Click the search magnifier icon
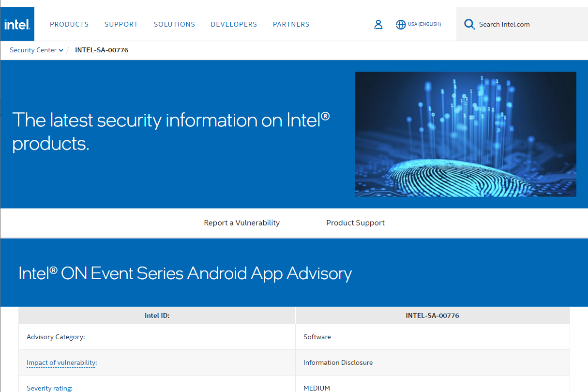Viewport: 588px width, 392px height. pos(469,24)
